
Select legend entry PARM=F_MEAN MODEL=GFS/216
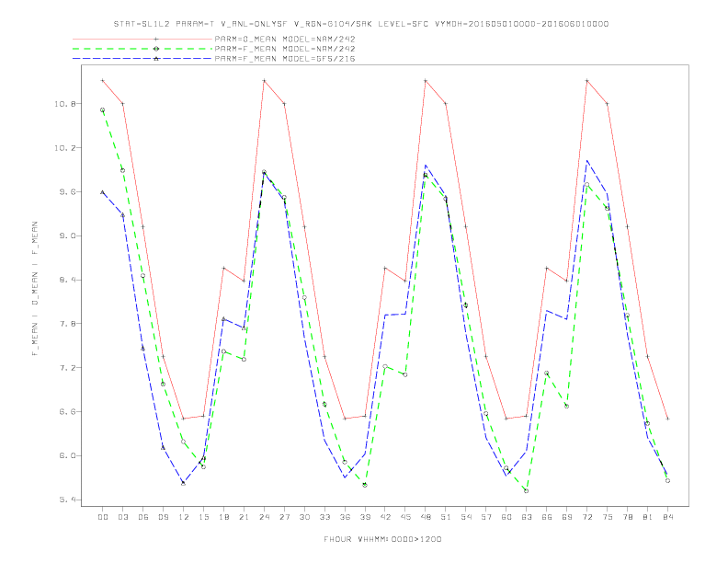285,59
